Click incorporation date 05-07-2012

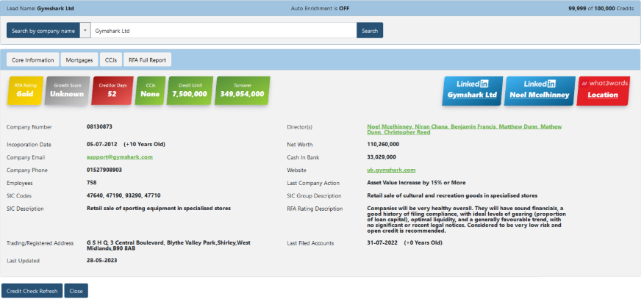[x=102, y=145]
